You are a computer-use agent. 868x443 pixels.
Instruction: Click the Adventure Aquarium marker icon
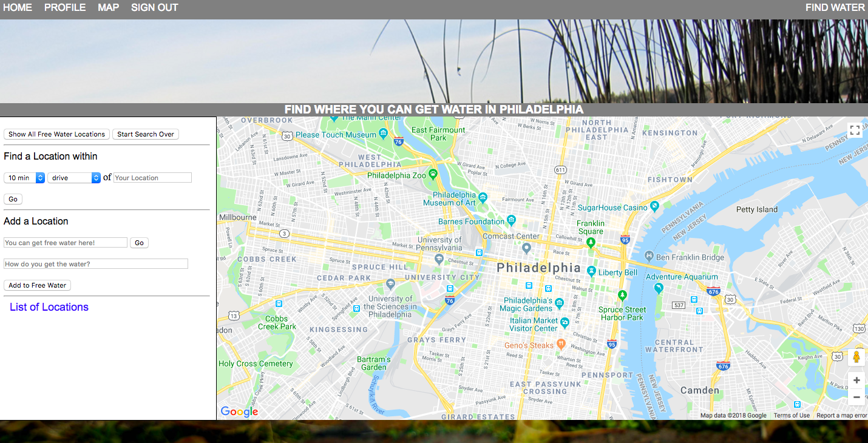pos(659,288)
